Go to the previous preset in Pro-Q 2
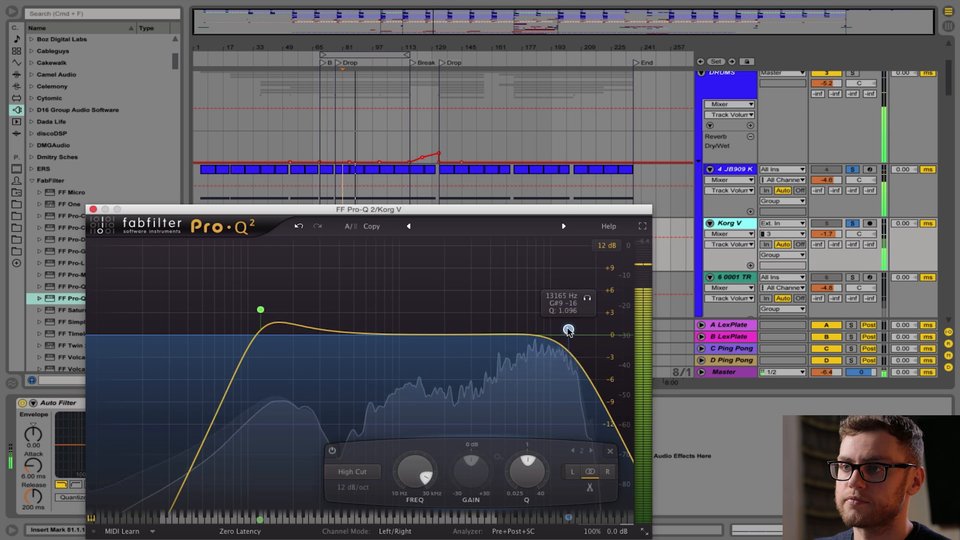The width and height of the screenshot is (960, 540). pos(408,226)
